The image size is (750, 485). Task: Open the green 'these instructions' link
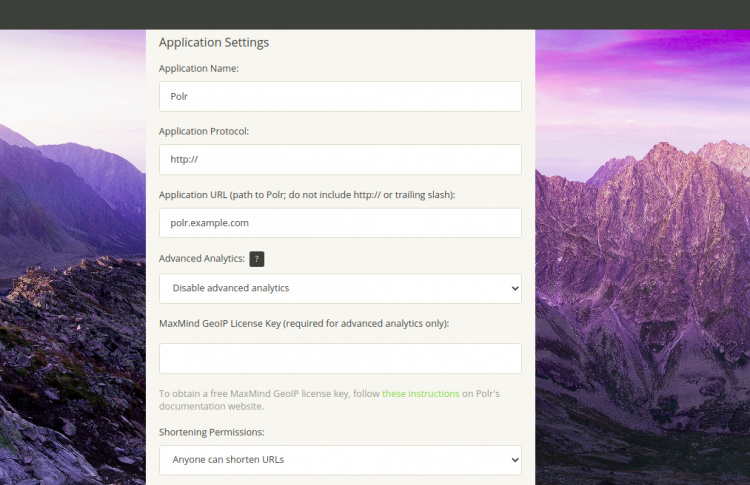point(420,394)
